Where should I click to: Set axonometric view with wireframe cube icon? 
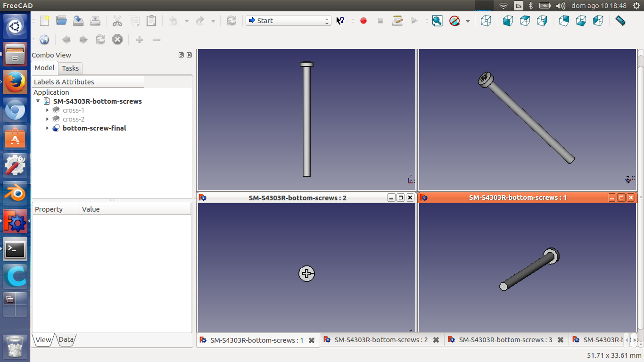(x=486, y=21)
